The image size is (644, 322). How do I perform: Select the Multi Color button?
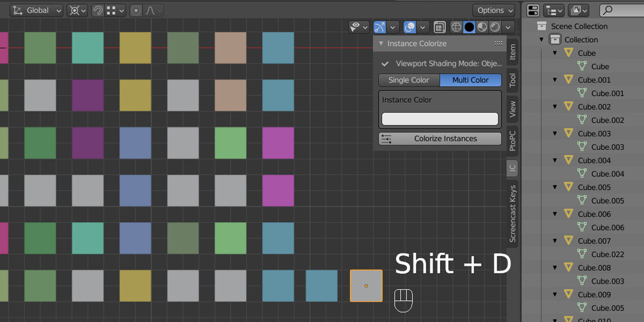[x=470, y=80]
